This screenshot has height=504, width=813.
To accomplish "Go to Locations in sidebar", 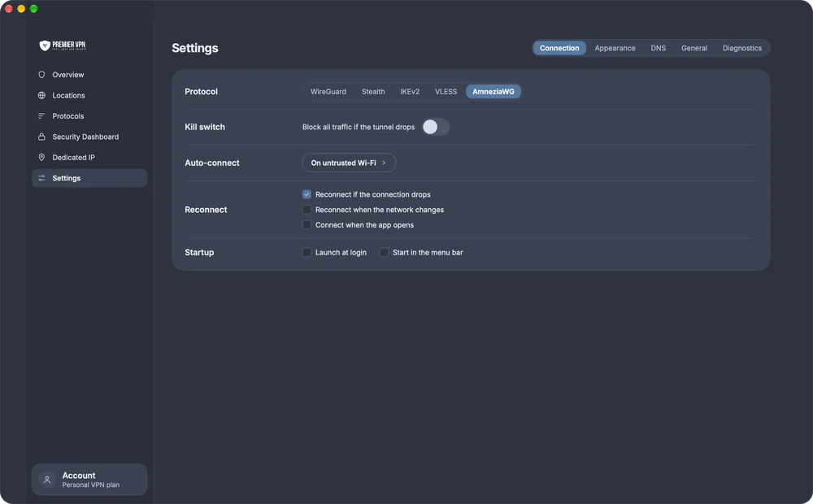I will (89, 95).
